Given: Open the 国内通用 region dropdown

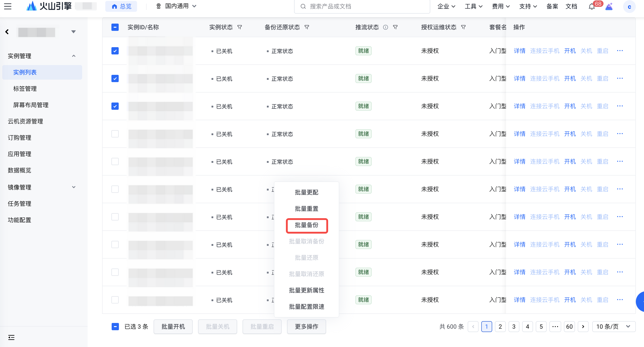Looking at the screenshot, I should click(177, 6).
